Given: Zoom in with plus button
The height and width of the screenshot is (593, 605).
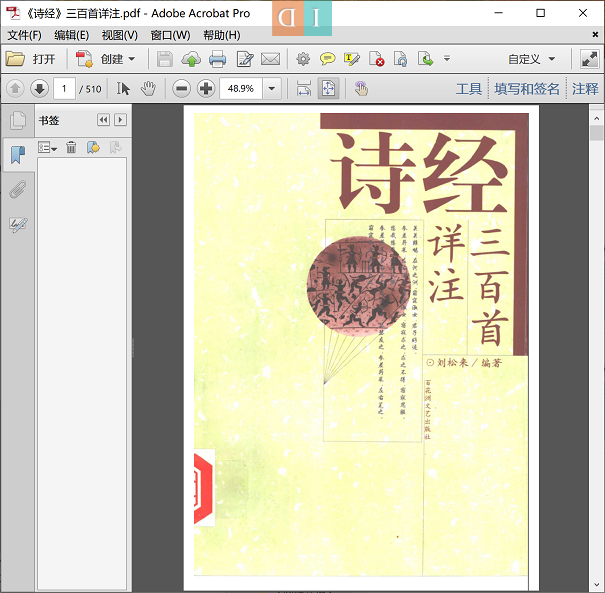Looking at the screenshot, I should pos(206,89).
